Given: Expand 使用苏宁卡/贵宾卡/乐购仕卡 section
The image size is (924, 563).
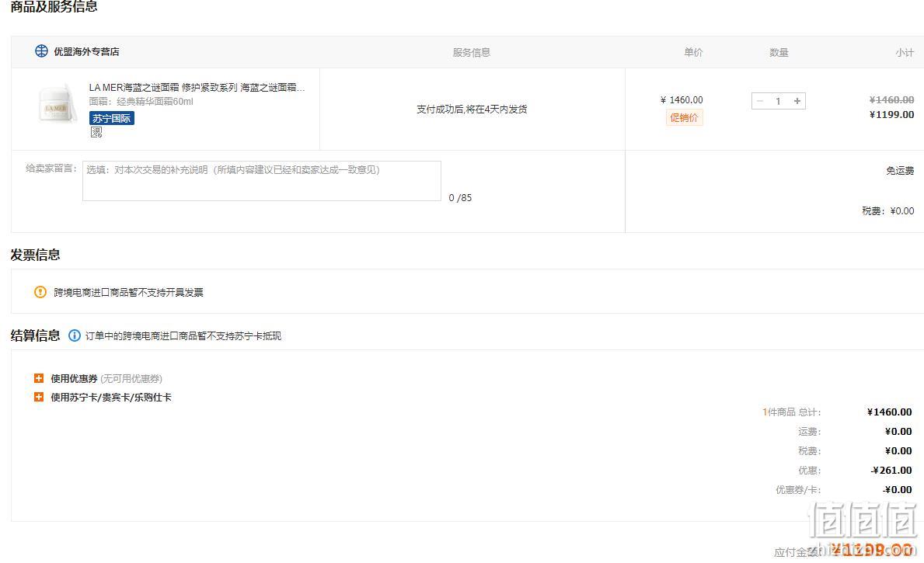Looking at the screenshot, I should (39, 397).
